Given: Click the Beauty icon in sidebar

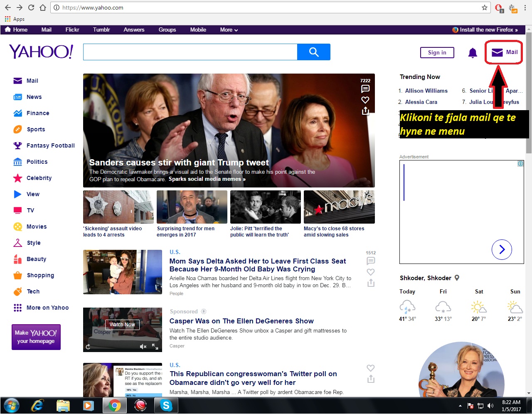Looking at the screenshot, I should pyautogui.click(x=17, y=259).
